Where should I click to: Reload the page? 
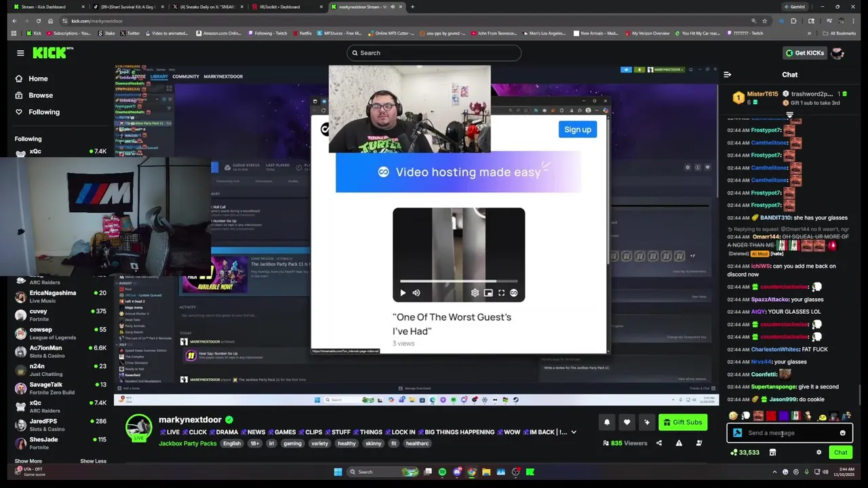coord(38,21)
